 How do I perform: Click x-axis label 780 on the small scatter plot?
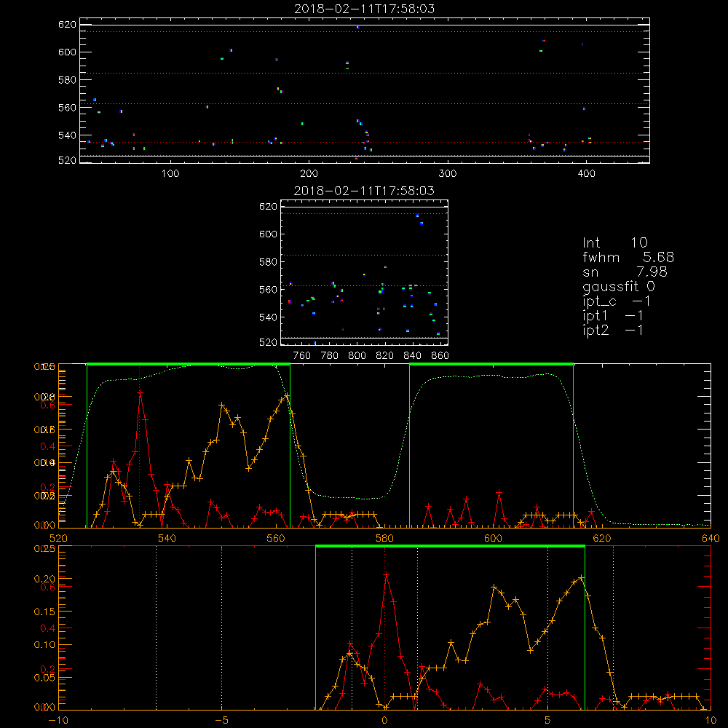point(330,356)
